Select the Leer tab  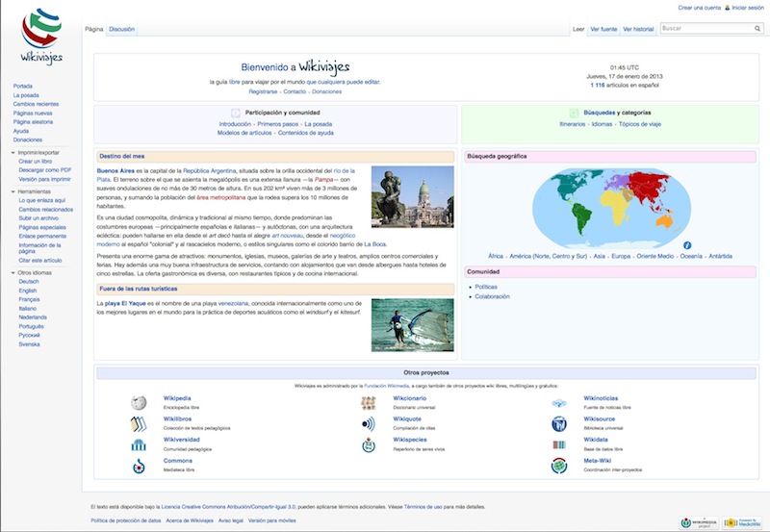tap(578, 30)
